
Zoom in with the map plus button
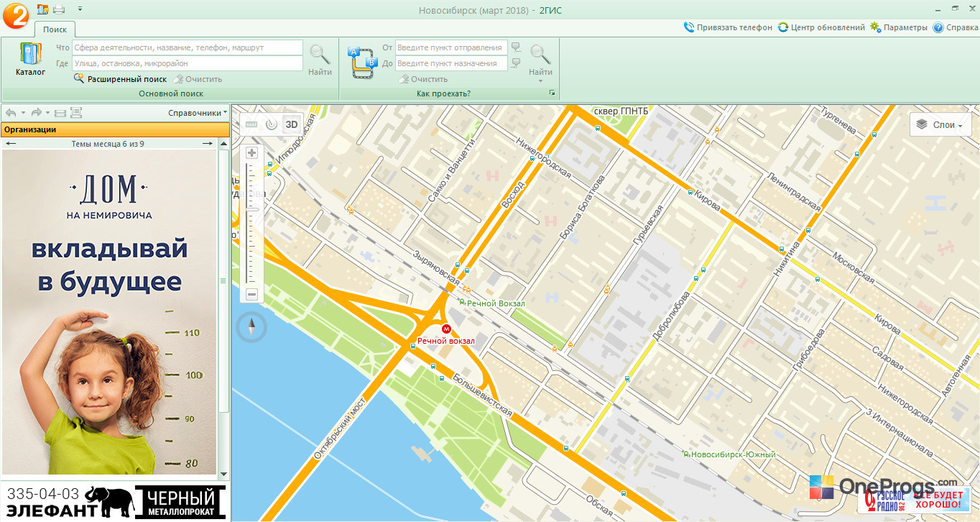click(252, 152)
